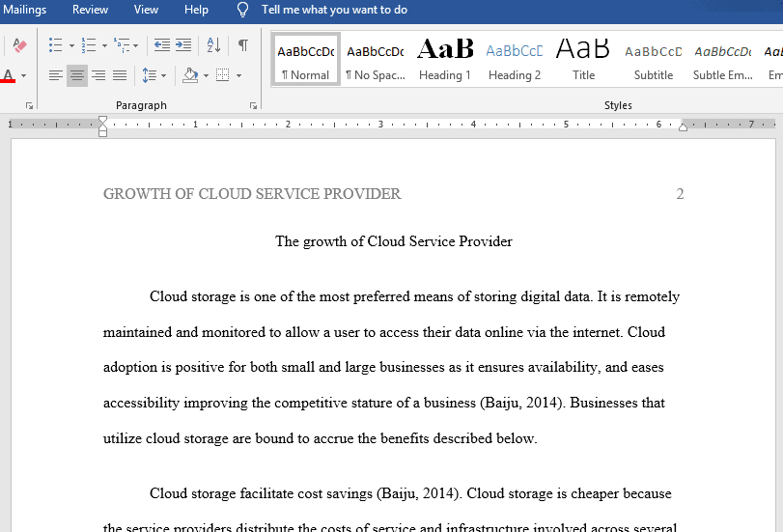This screenshot has width=783, height=532.
Task: Click the first line indent marker on ruler
Action: (103, 120)
